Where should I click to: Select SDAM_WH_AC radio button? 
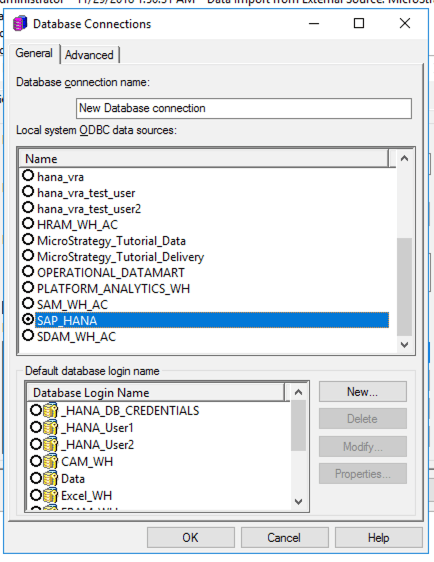click(x=28, y=335)
